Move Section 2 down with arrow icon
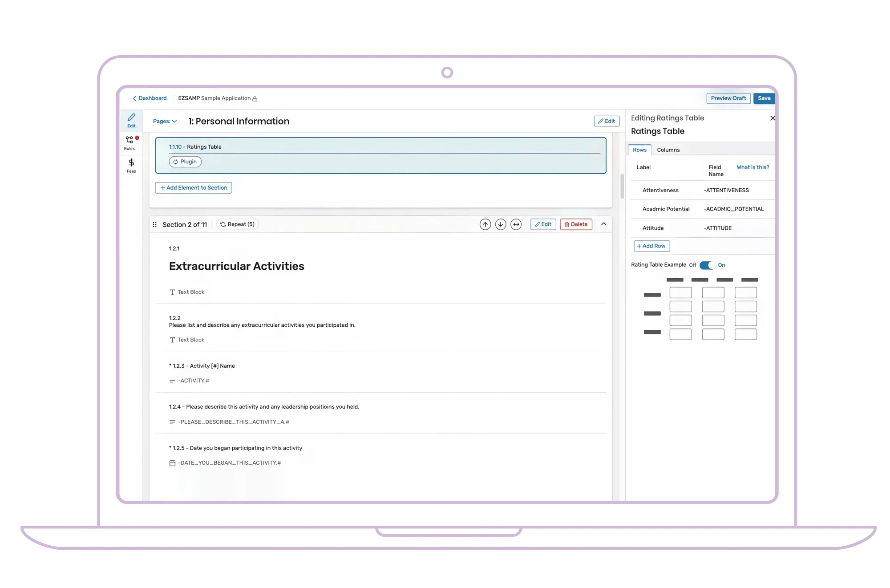The image size is (890, 588). (501, 224)
